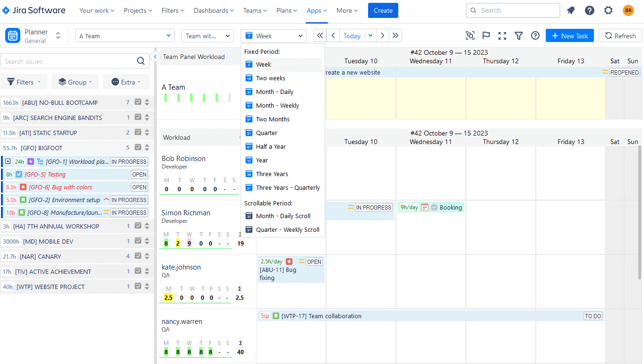644x364 pixels.
Task: Go forward one step with right arrow
Action: point(383,36)
